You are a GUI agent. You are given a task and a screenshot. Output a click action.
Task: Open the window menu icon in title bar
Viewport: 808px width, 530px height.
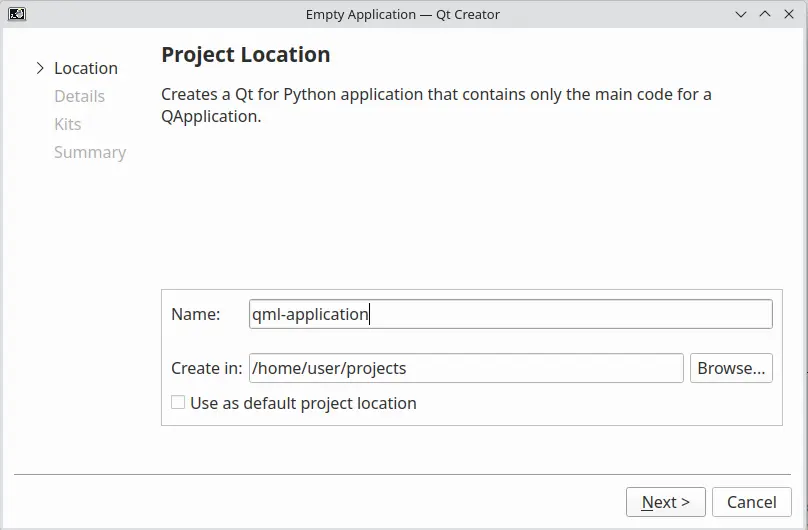point(16,14)
